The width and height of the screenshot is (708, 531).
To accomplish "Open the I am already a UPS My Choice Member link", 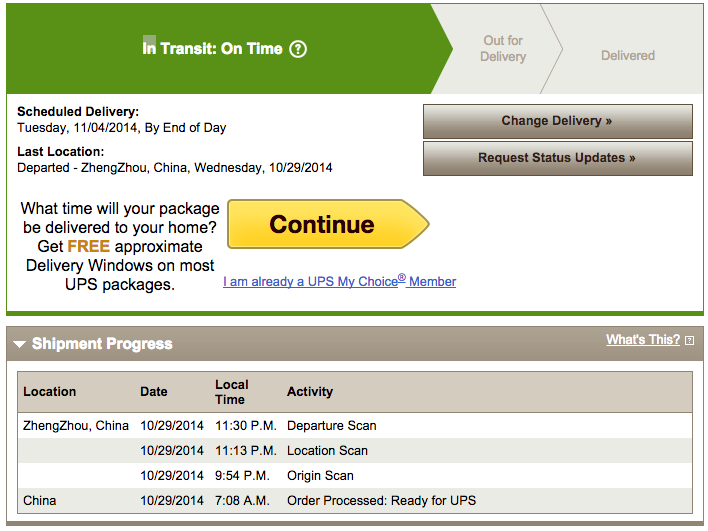I will click(340, 281).
